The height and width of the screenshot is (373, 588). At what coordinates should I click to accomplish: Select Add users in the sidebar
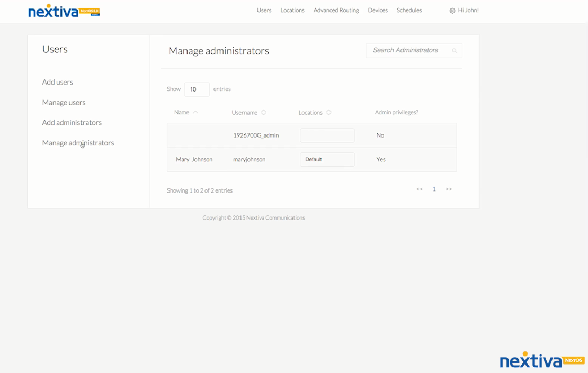click(x=57, y=82)
